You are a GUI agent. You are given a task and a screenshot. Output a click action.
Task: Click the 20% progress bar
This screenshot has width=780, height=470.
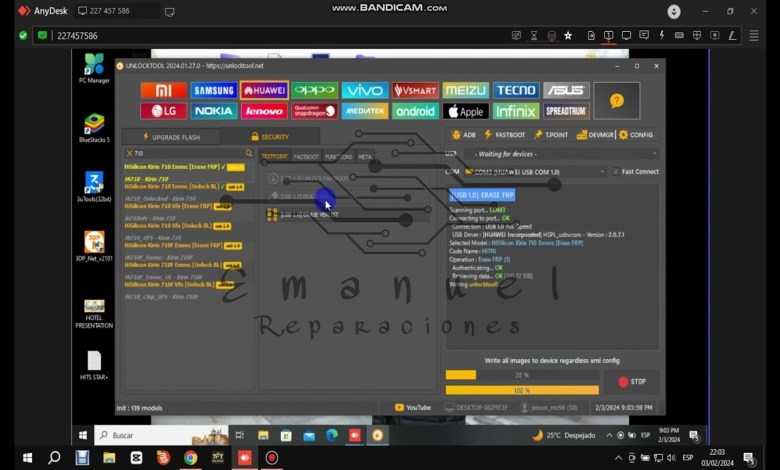point(521,375)
